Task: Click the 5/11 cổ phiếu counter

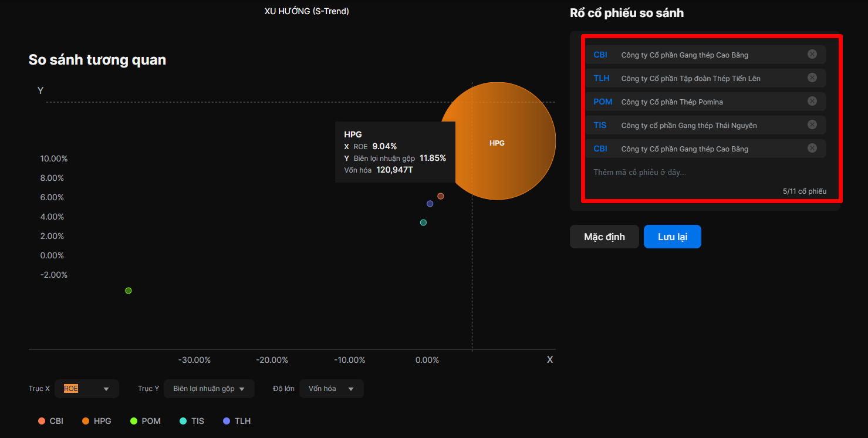Action: 804,191
